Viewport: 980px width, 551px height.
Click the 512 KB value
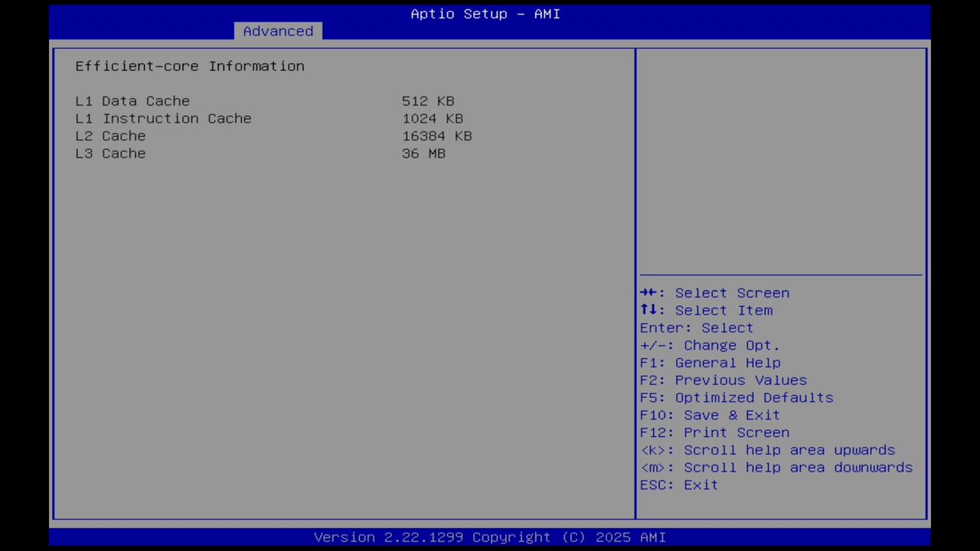(x=427, y=100)
